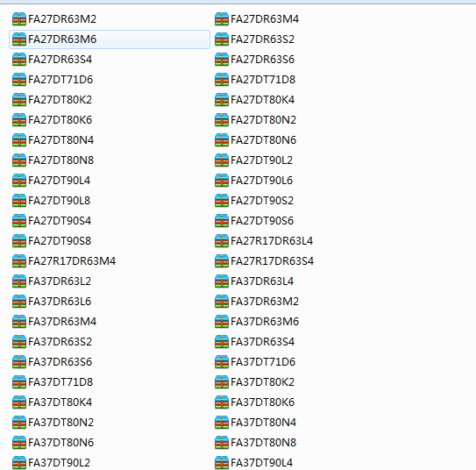
Task: Select the archive icon for FA27DT90S4
Action: tap(19, 221)
